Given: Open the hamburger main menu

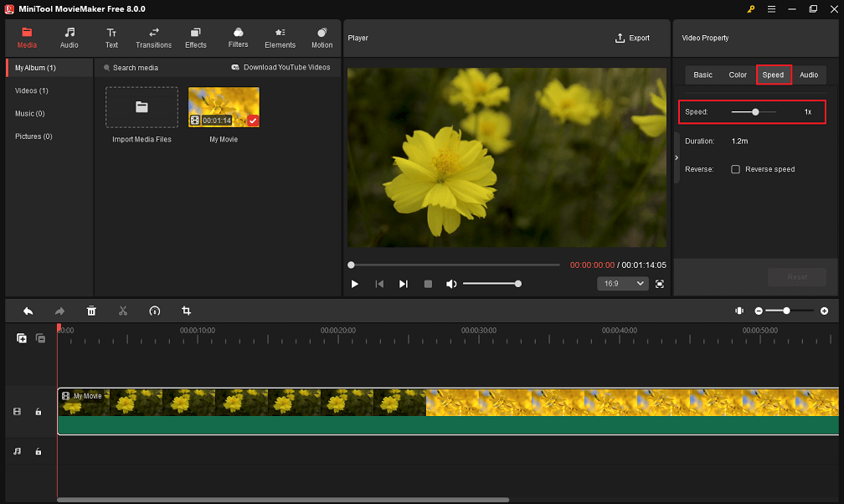Looking at the screenshot, I should (771, 9).
